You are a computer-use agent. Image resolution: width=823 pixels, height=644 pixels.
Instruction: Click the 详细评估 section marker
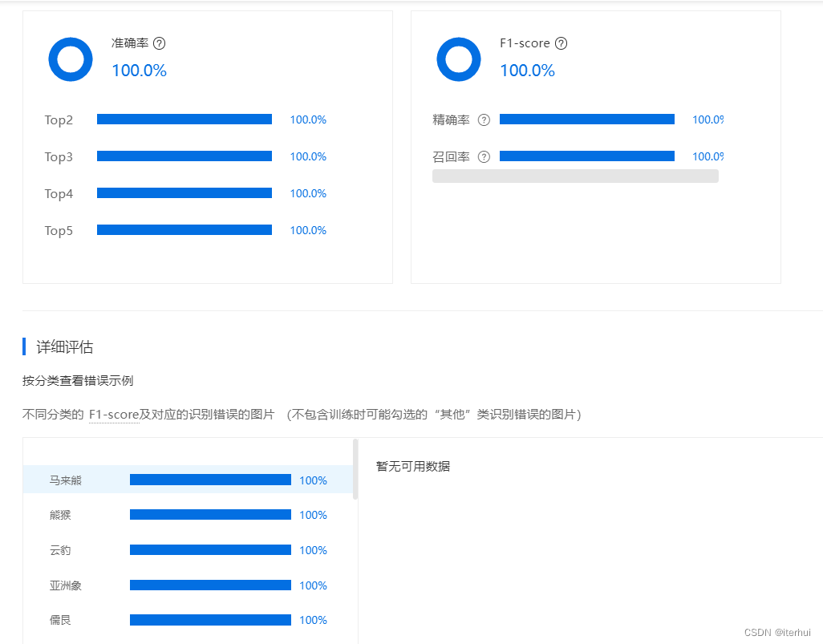tap(25, 346)
